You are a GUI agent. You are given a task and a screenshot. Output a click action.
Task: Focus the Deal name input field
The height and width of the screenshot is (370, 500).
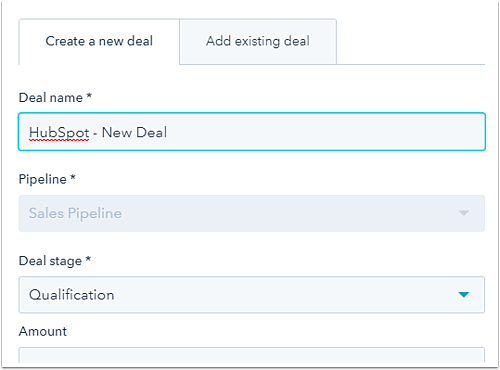click(x=252, y=132)
